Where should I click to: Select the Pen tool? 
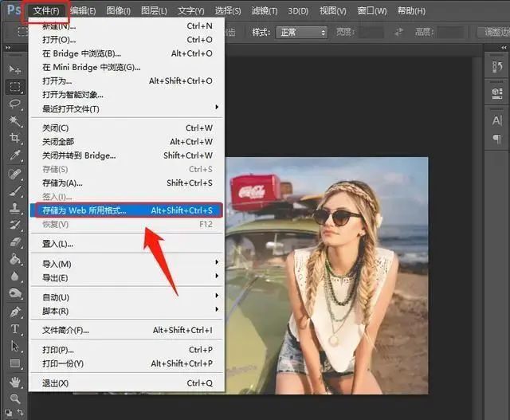point(15,312)
